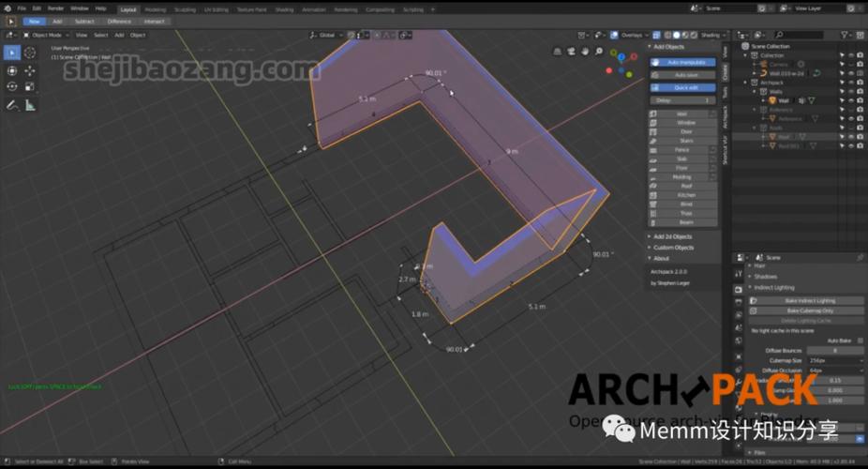
Task: Open the File menu
Action: (22, 8)
